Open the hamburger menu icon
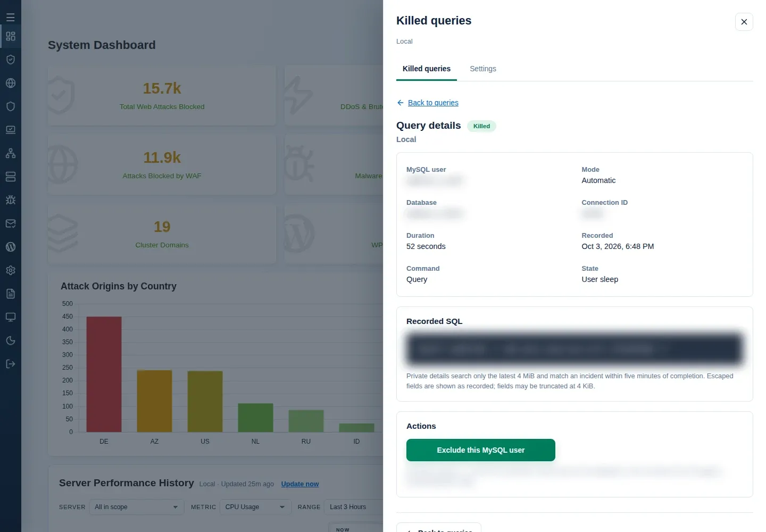Screen dimensions: 766x532 [11, 17]
